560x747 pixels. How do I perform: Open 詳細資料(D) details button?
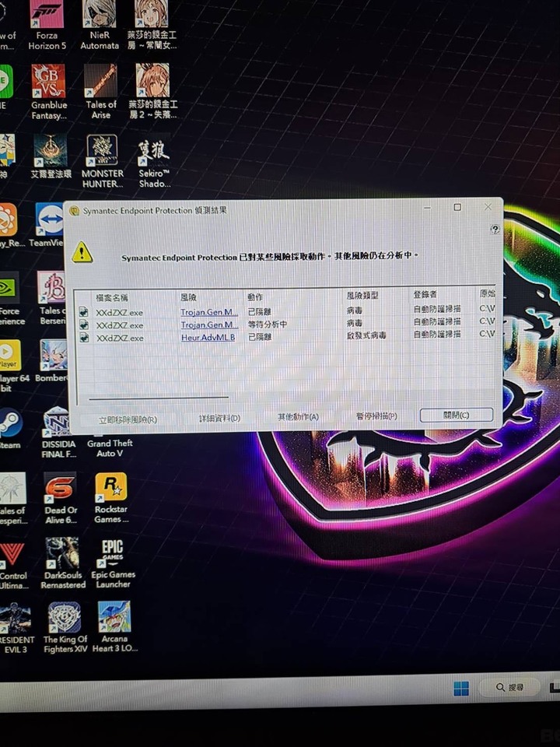[219, 419]
